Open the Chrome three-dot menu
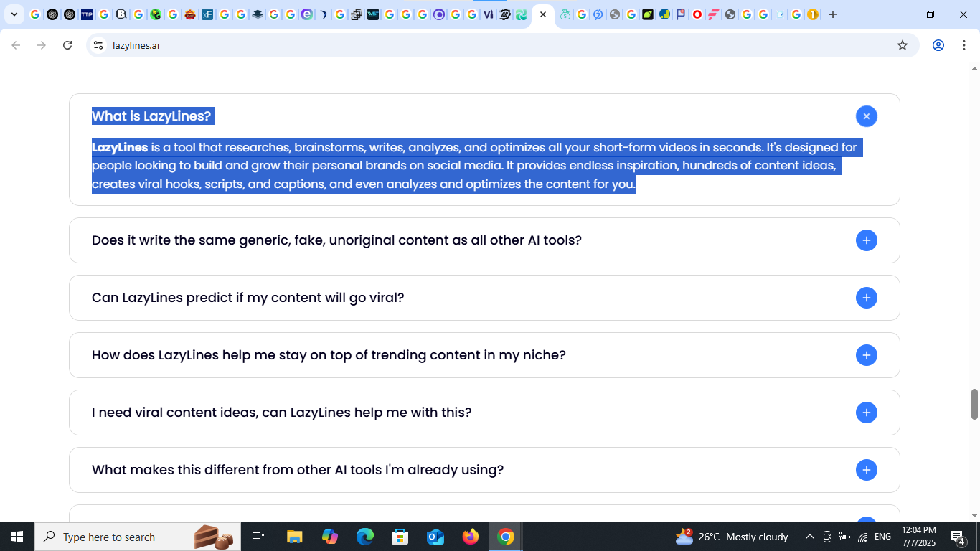This screenshot has width=980, height=551. 963,45
